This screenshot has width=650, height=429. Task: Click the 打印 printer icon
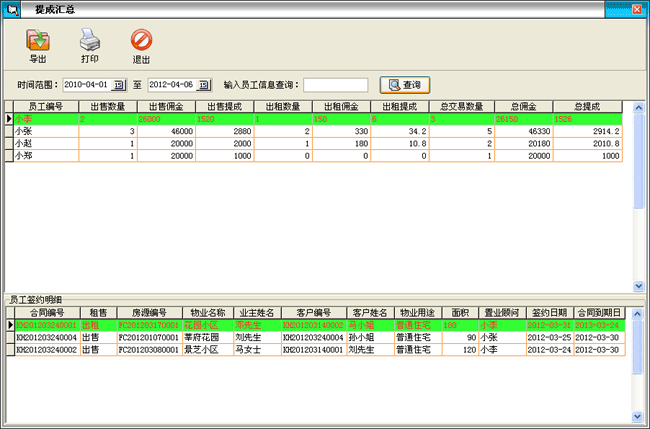point(89,41)
